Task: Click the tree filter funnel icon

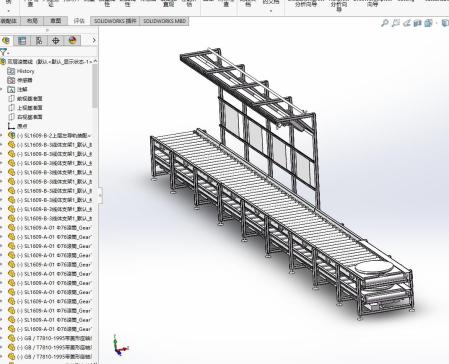Action: tap(3, 52)
